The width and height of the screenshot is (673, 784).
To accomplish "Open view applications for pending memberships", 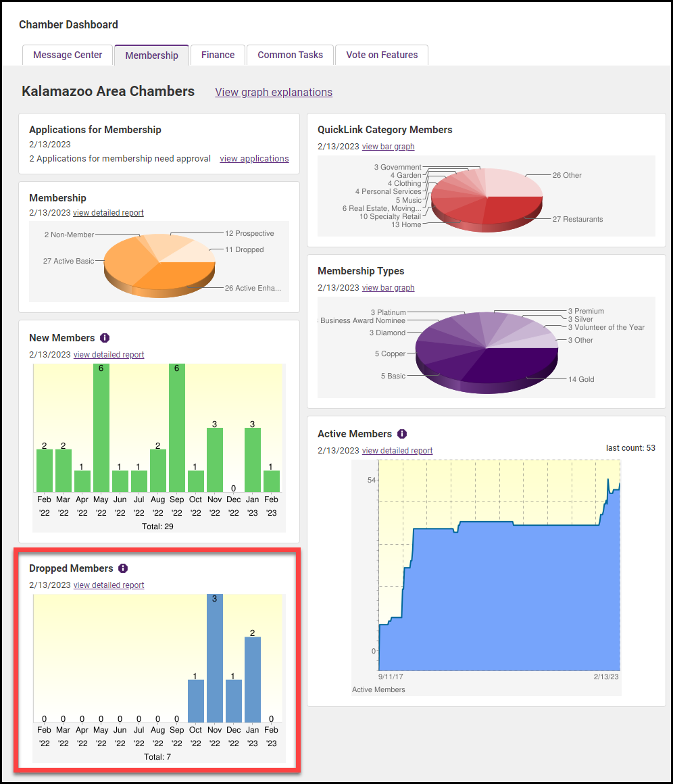I will click(254, 158).
